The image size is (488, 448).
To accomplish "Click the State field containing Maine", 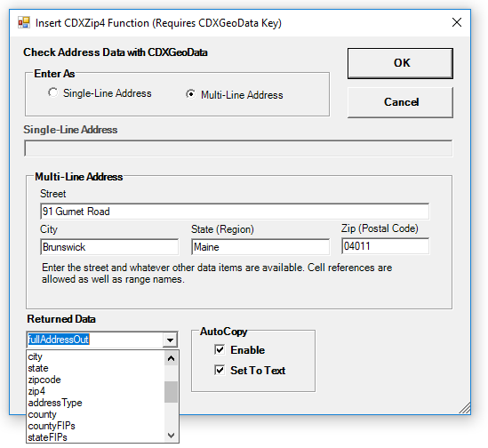I will 260,247.
